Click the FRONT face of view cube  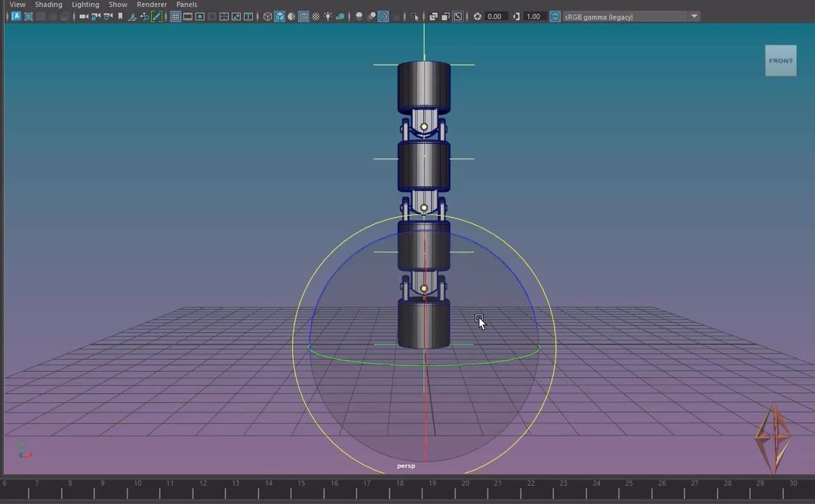(x=781, y=61)
